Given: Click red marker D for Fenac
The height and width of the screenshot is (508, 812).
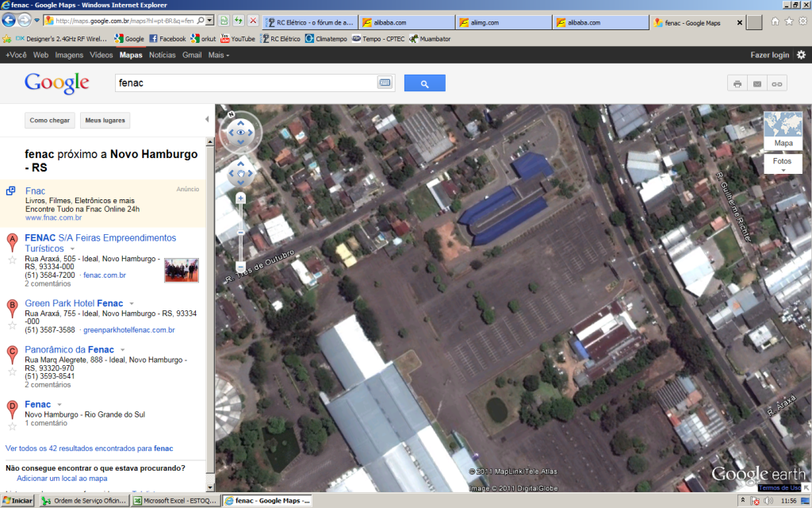Looking at the screenshot, I should [x=12, y=409].
